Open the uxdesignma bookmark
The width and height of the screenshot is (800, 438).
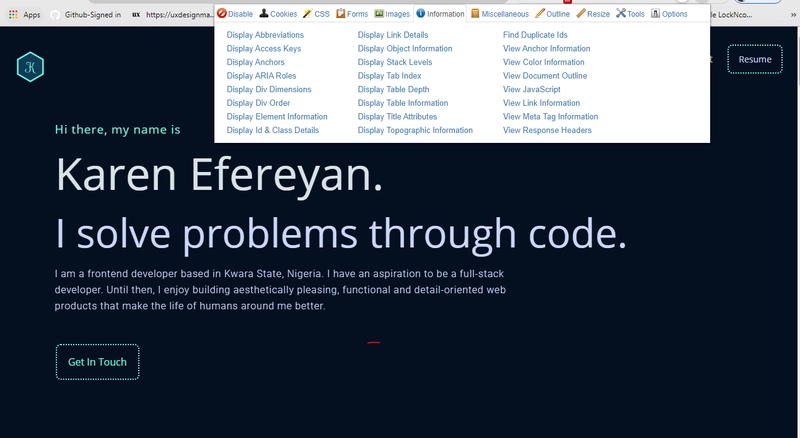tap(172, 15)
